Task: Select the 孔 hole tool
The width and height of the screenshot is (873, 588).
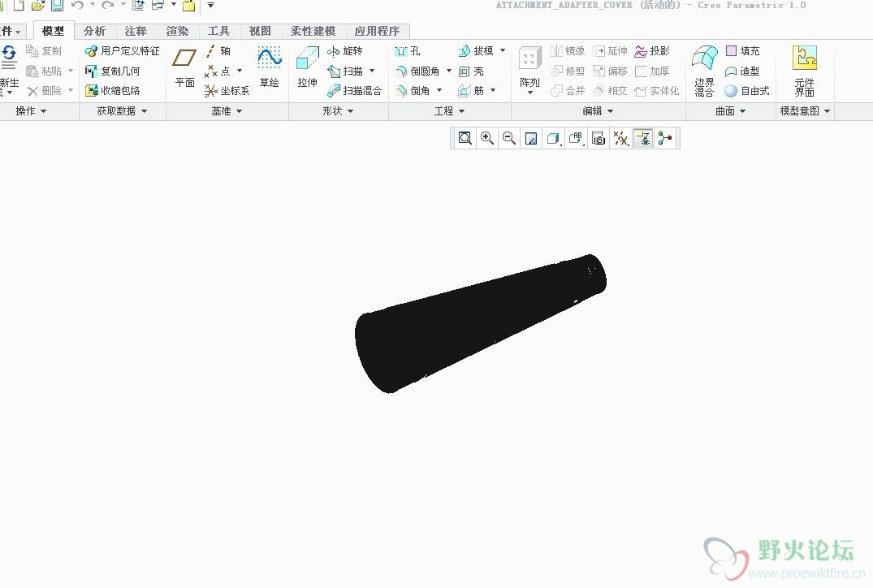Action: pos(407,51)
